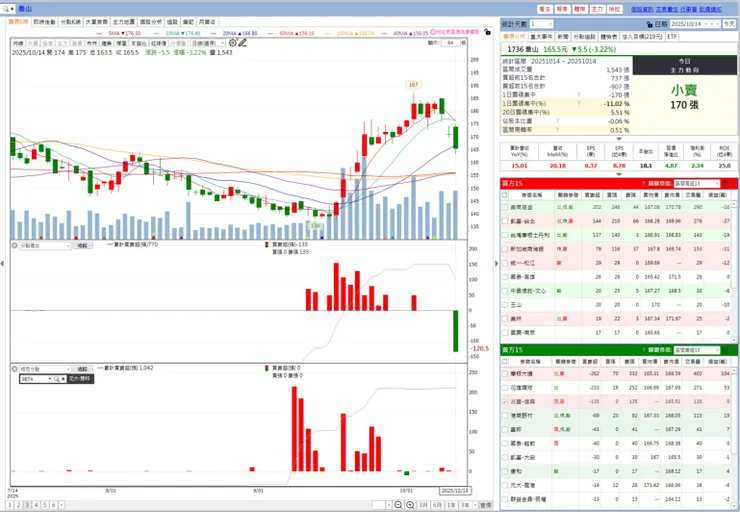Tick the checkbox for 玉山 buyer row
The image size is (740, 512).
505,305
